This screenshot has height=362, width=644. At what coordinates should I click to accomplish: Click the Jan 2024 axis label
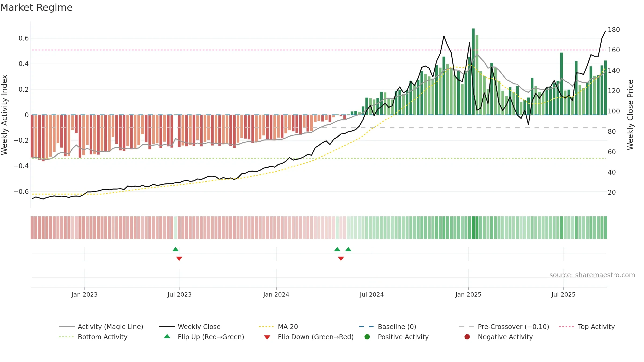click(276, 295)
